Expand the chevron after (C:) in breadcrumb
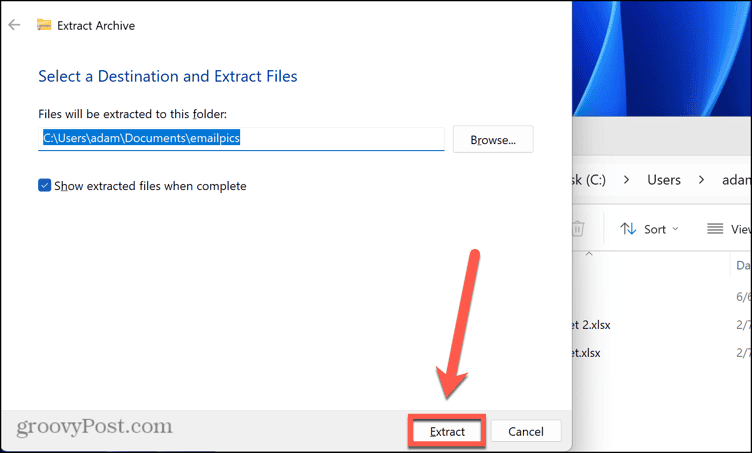Screen dimensions: 752x453 pyautogui.click(x=626, y=180)
